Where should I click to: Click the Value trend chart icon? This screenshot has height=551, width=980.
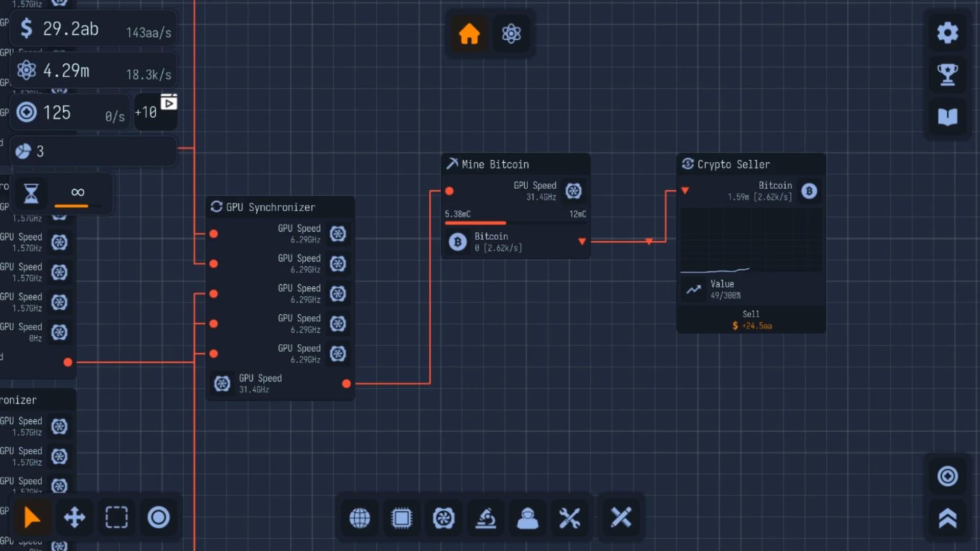(694, 289)
